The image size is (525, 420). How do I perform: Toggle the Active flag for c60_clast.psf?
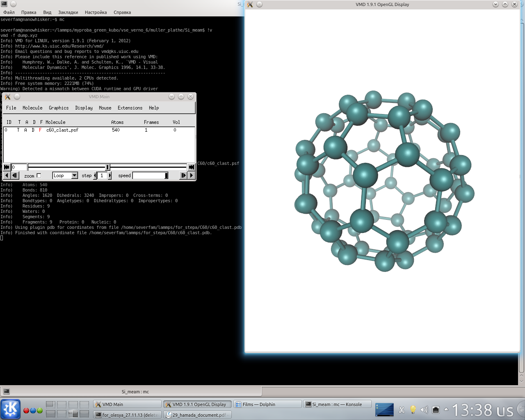click(26, 130)
